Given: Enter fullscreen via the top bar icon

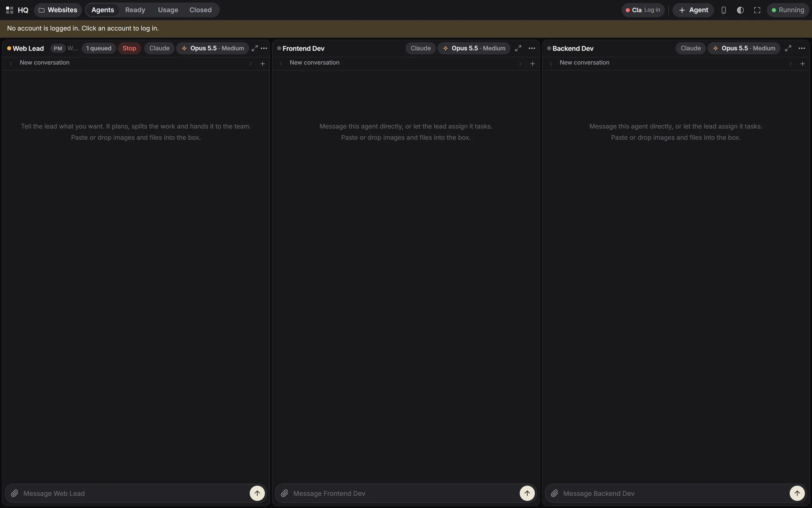Looking at the screenshot, I should pyautogui.click(x=757, y=10).
